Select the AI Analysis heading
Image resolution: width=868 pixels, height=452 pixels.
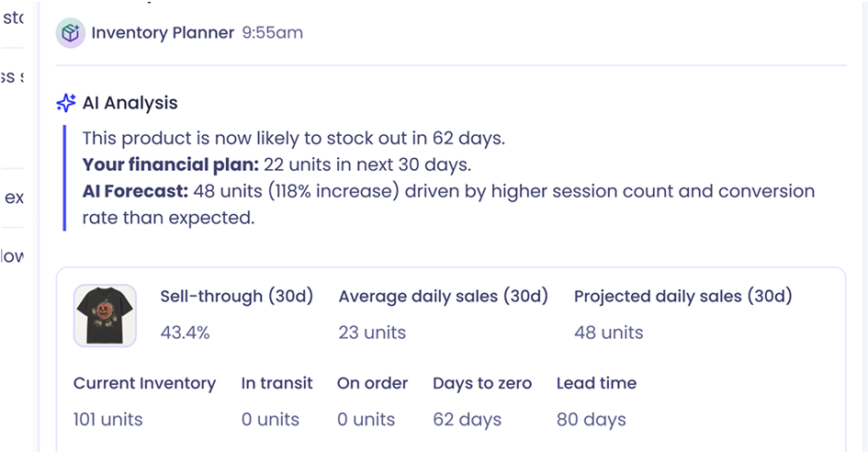[130, 103]
